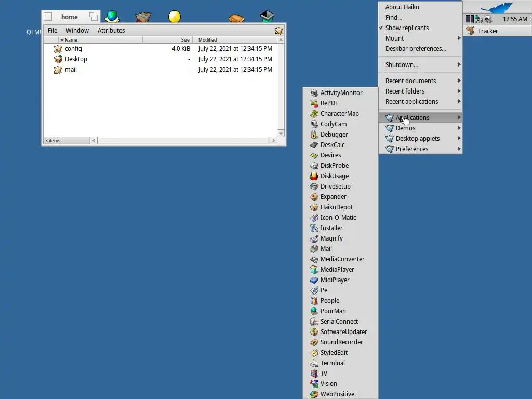Click Tracker entry in Deskbar
532x399 pixels.
497,31
